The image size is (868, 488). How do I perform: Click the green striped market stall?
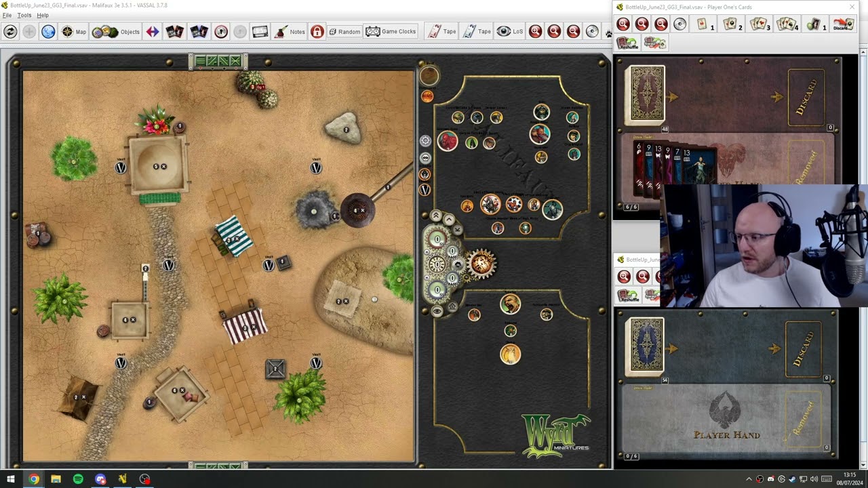coord(233,236)
